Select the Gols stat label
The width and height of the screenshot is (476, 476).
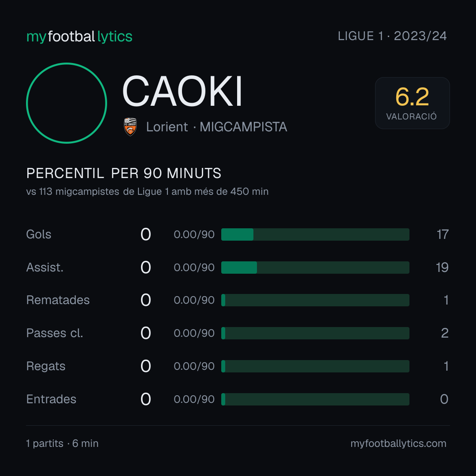[x=38, y=234]
